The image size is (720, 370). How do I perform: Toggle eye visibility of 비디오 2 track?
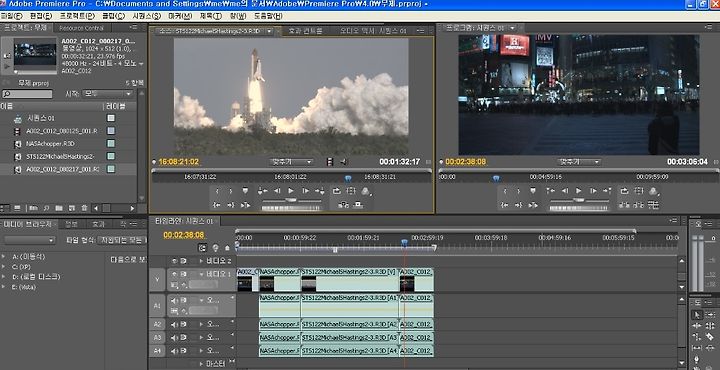pyautogui.click(x=174, y=261)
